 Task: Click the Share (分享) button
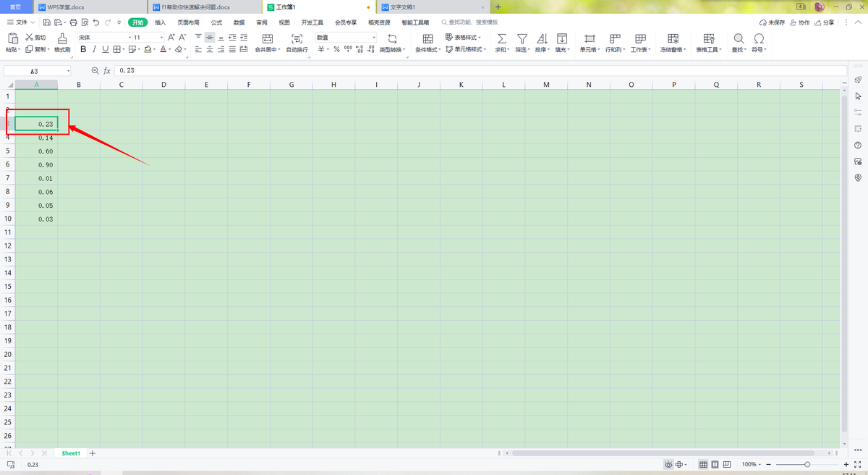pyautogui.click(x=824, y=22)
